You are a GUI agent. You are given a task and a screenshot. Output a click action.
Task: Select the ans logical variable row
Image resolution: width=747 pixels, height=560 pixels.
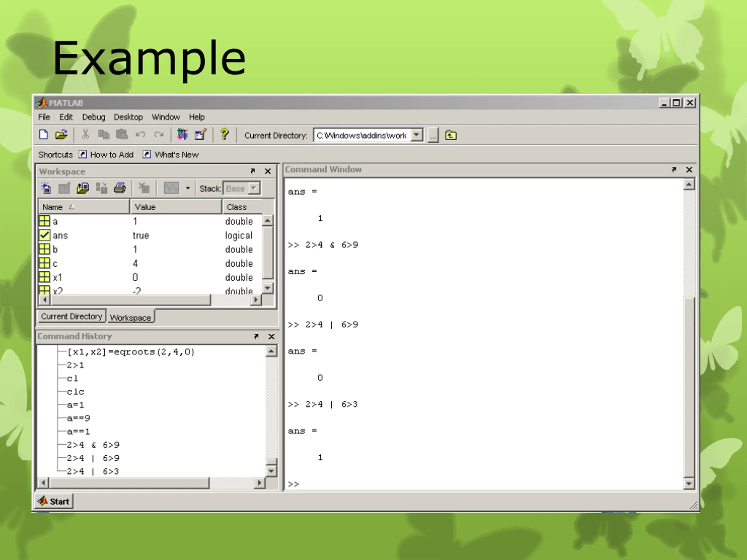click(150, 235)
